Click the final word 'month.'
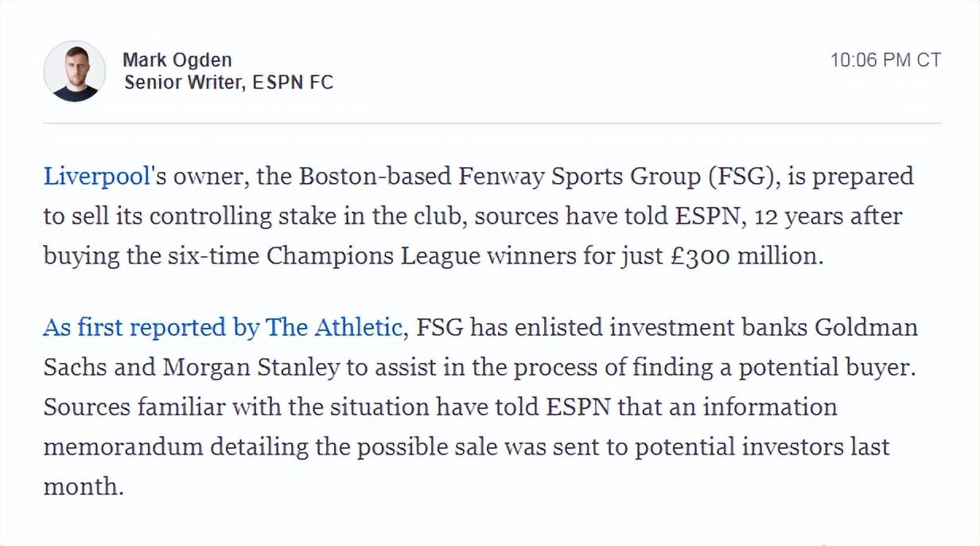This screenshot has height=546, width=980. (84, 486)
